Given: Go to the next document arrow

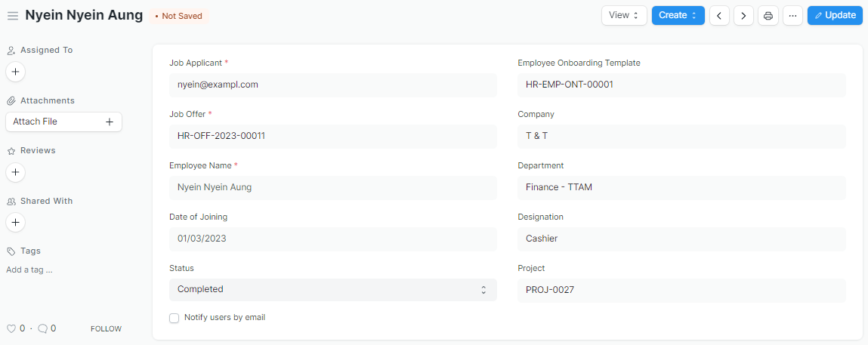Looking at the screenshot, I should point(743,16).
